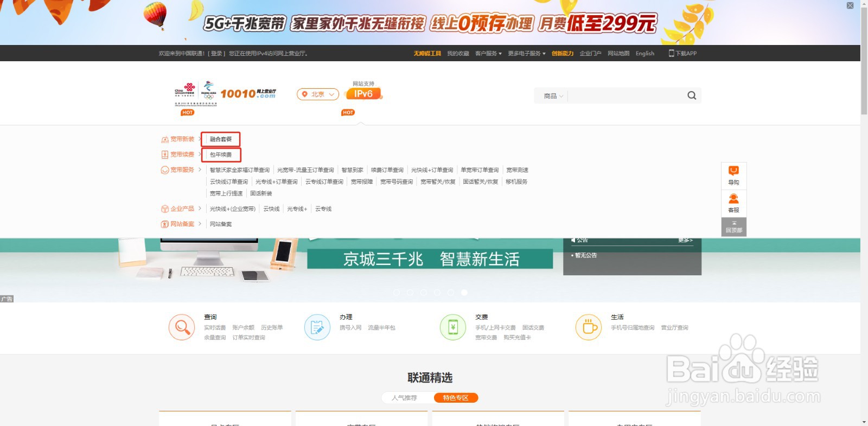Click the 实时话费 query link
This screenshot has height=426, width=868.
[215, 327]
